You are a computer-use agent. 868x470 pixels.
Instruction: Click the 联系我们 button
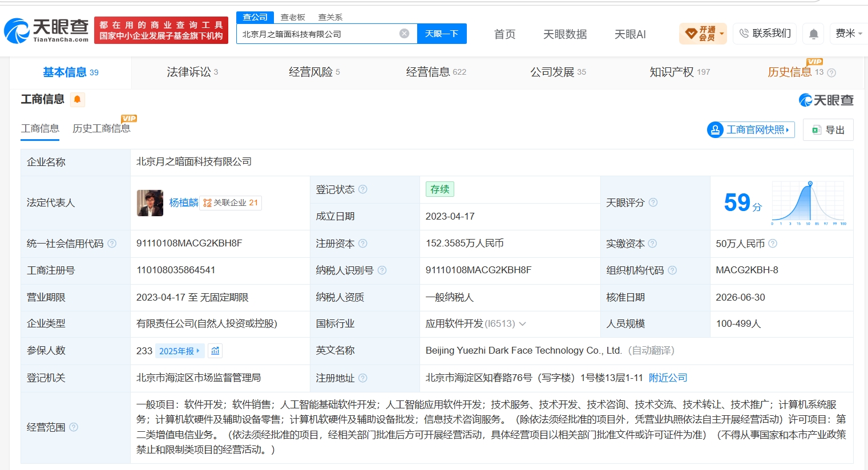point(765,34)
